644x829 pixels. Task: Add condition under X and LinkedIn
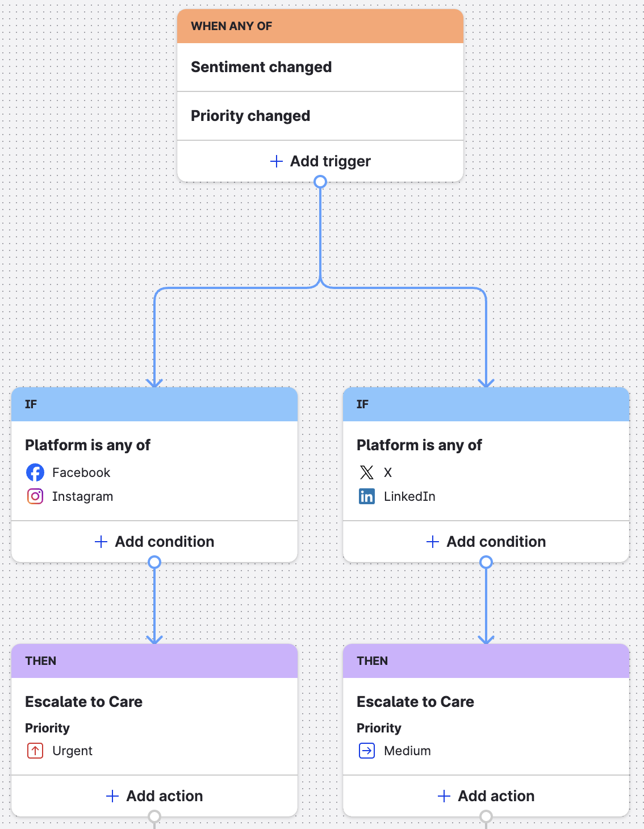486,542
